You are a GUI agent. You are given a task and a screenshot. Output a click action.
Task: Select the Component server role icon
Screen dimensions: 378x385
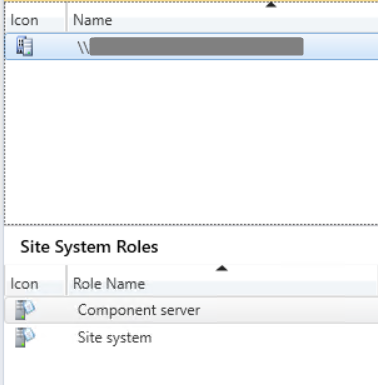pos(25,310)
